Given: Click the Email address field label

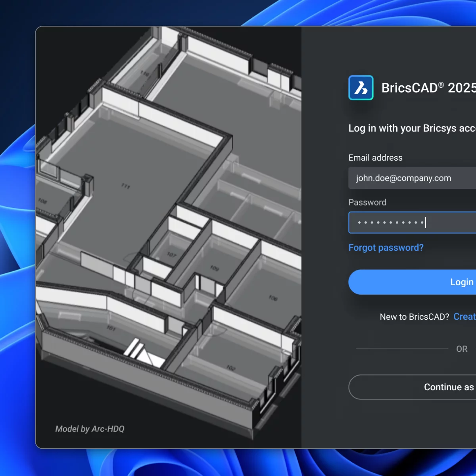Looking at the screenshot, I should coord(375,158).
